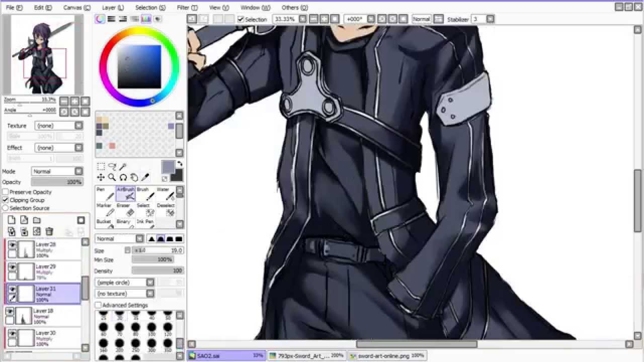Viewport: 644px width, 362px height.
Task: Select the Marker tool
Action: click(x=105, y=210)
